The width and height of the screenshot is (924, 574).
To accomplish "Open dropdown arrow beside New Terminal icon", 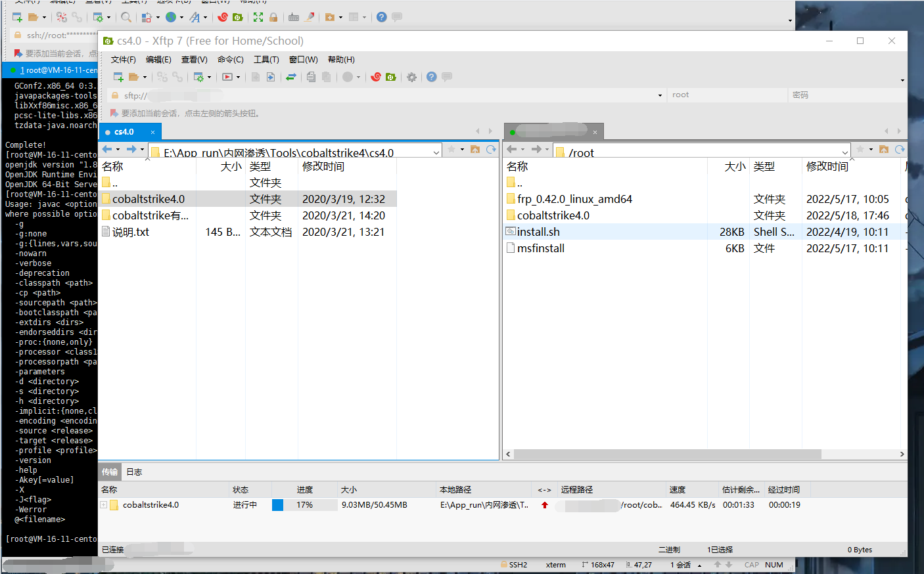I will (238, 77).
